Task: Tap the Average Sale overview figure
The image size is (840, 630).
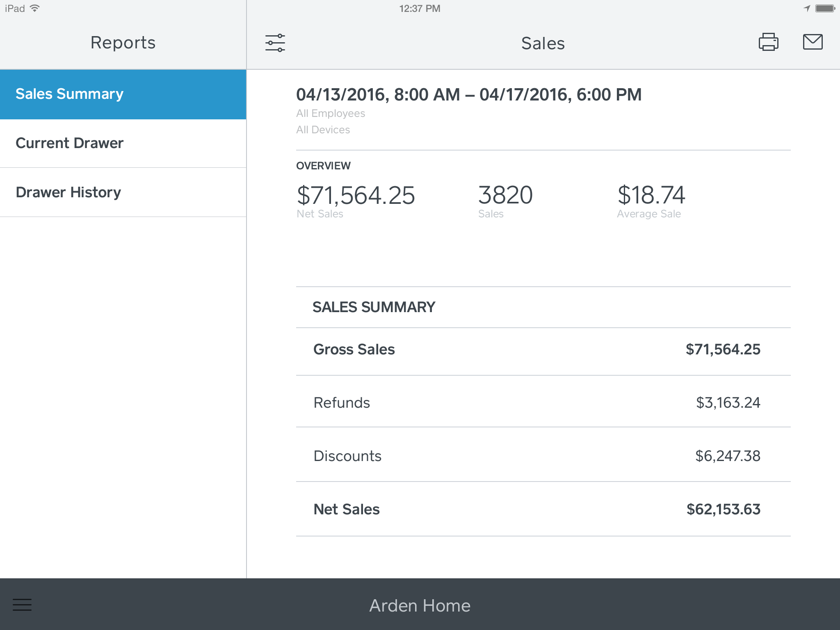Action: [x=651, y=196]
